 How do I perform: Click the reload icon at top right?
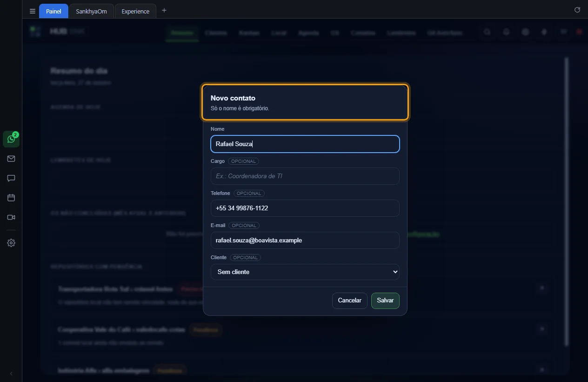tap(577, 10)
